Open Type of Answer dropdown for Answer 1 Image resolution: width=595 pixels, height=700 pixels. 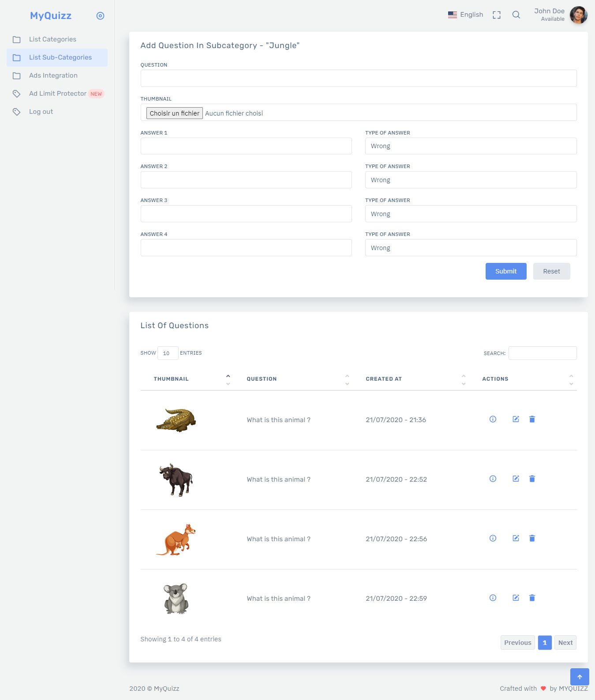pos(471,146)
